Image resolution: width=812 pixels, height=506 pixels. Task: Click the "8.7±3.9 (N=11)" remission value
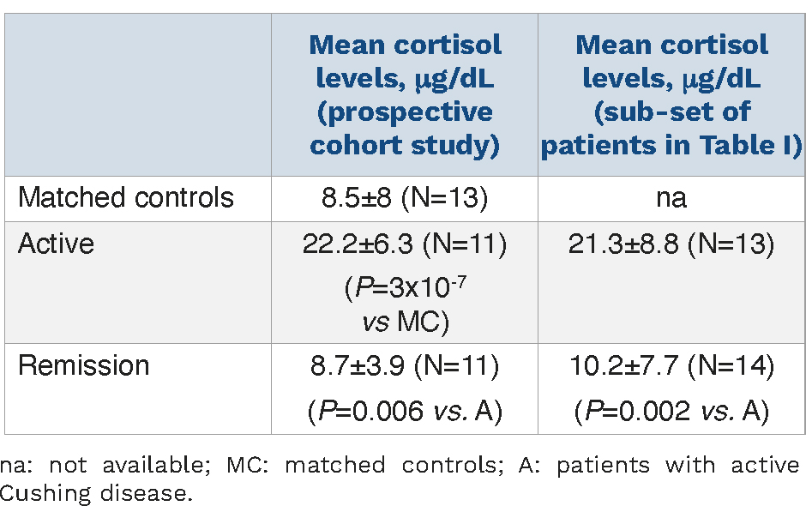point(404,366)
